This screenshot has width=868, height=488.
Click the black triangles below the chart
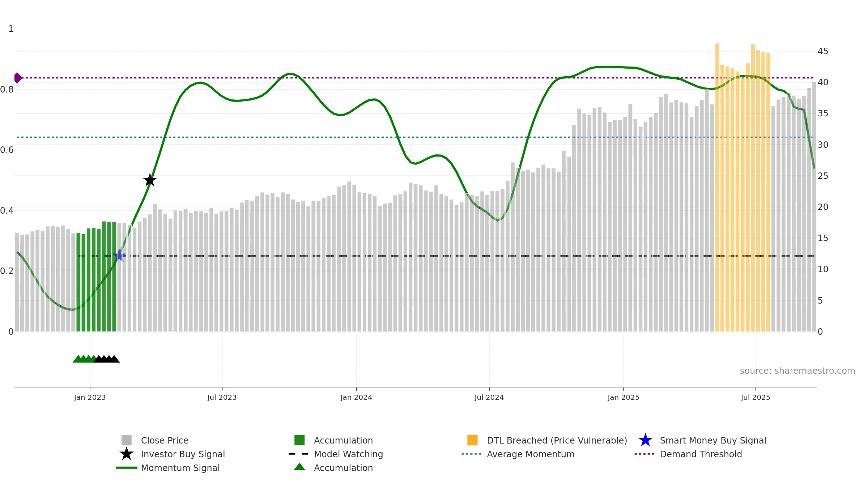tap(107, 359)
